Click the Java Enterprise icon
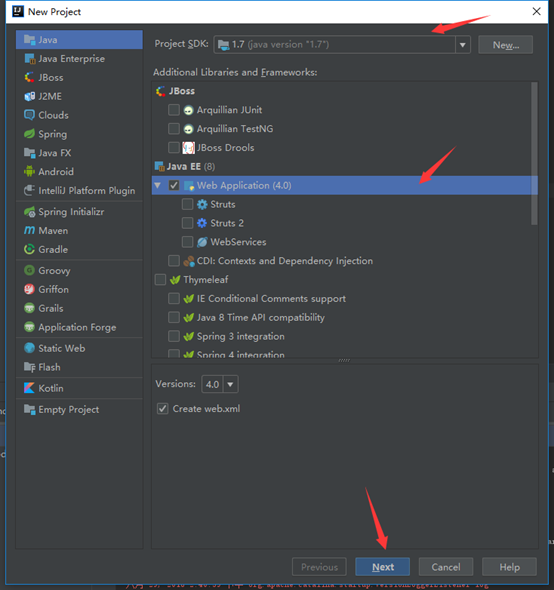The image size is (554, 590). point(29,59)
